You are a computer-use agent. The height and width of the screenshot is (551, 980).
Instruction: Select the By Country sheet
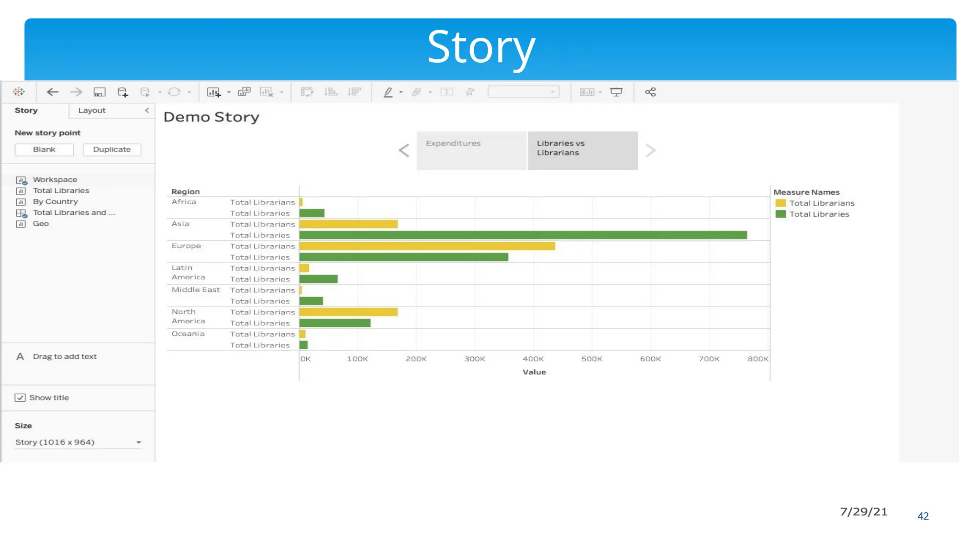(55, 202)
